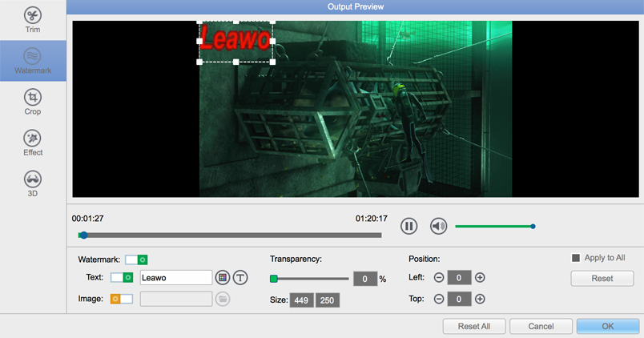Open the Trim tool

click(x=33, y=20)
